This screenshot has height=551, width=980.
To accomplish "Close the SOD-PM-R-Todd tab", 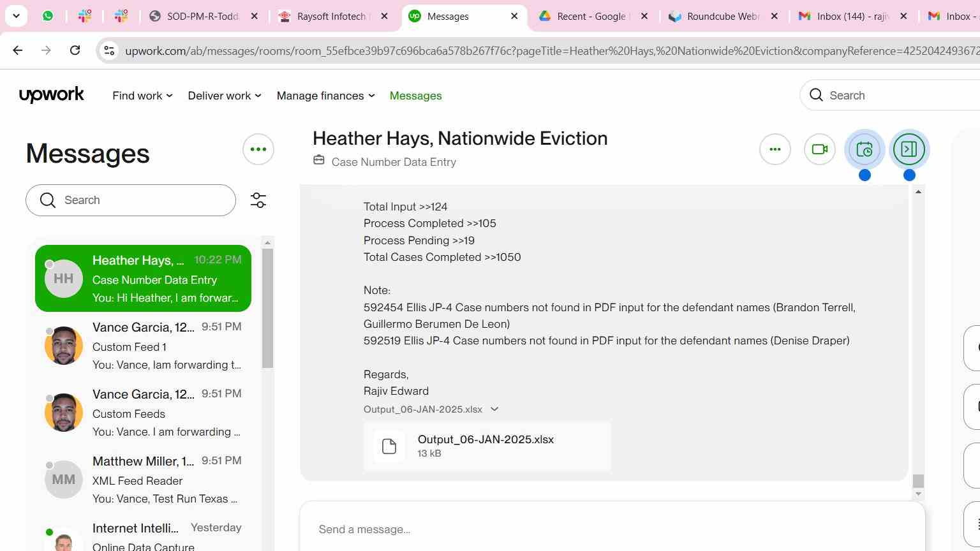I will pos(254,16).
